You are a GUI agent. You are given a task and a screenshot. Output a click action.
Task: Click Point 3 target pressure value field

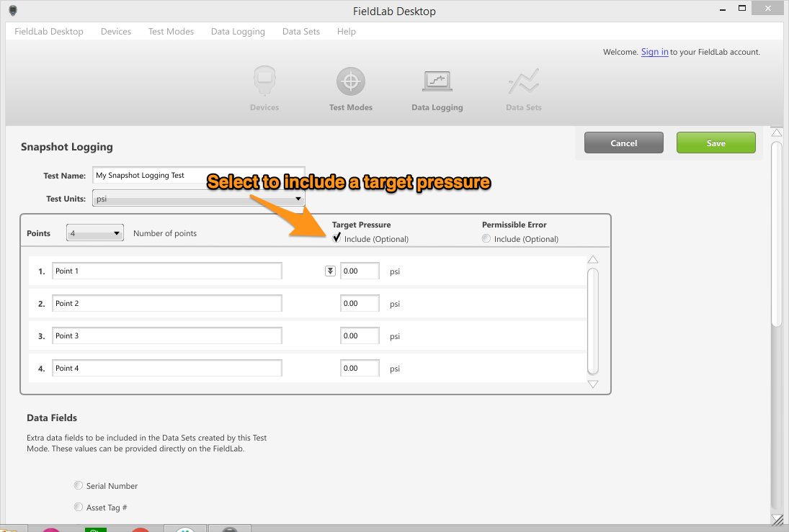click(x=360, y=336)
